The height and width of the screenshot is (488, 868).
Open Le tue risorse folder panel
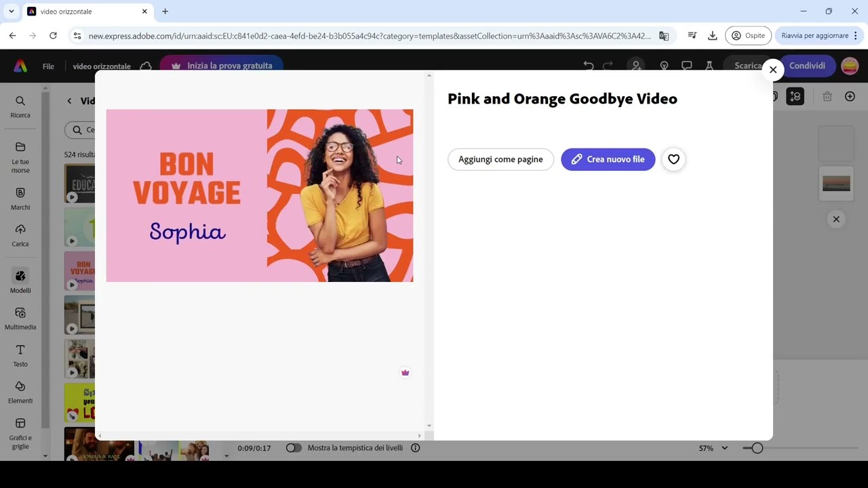point(20,157)
